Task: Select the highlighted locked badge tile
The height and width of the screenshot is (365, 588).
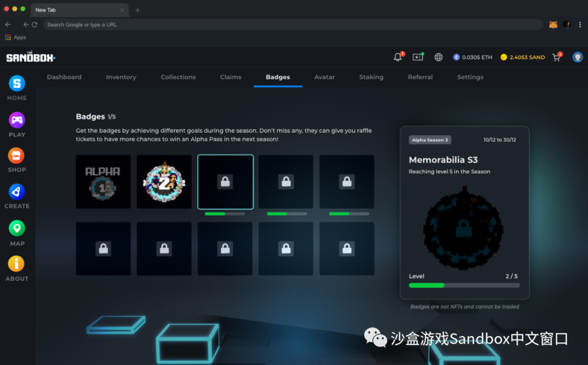Action: [225, 182]
